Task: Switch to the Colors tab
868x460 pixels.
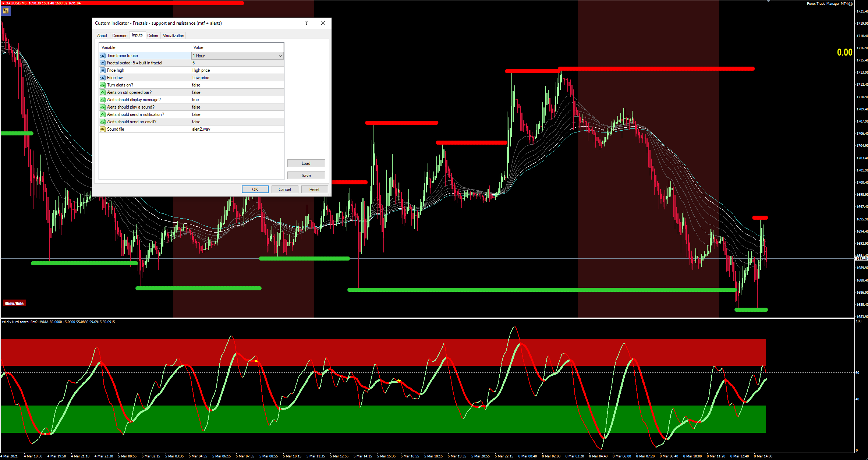Action: pyautogui.click(x=152, y=36)
